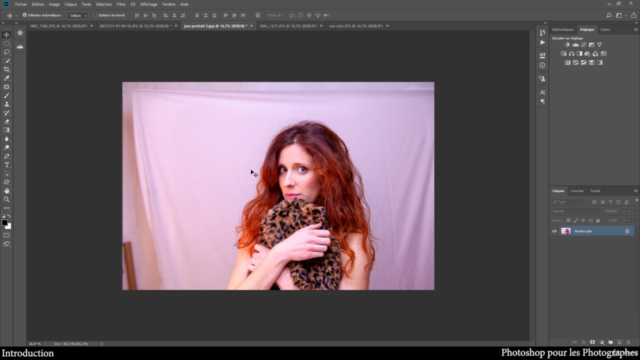Toggle smart object filter in Layers panel
This screenshot has height=360, width=640.
pyautogui.click(x=627, y=202)
